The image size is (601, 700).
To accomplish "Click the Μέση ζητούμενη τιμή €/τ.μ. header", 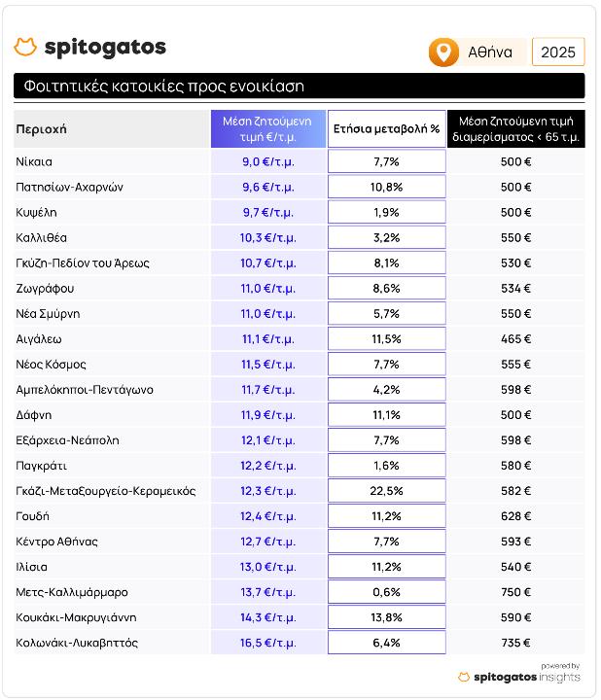I will pyautogui.click(x=267, y=129).
